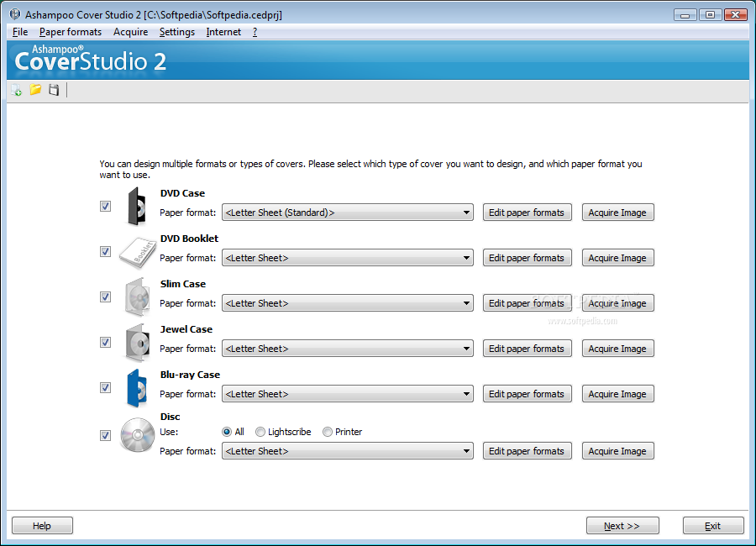This screenshot has width=756, height=546.
Task: Open the Settings menu
Action: point(179,31)
